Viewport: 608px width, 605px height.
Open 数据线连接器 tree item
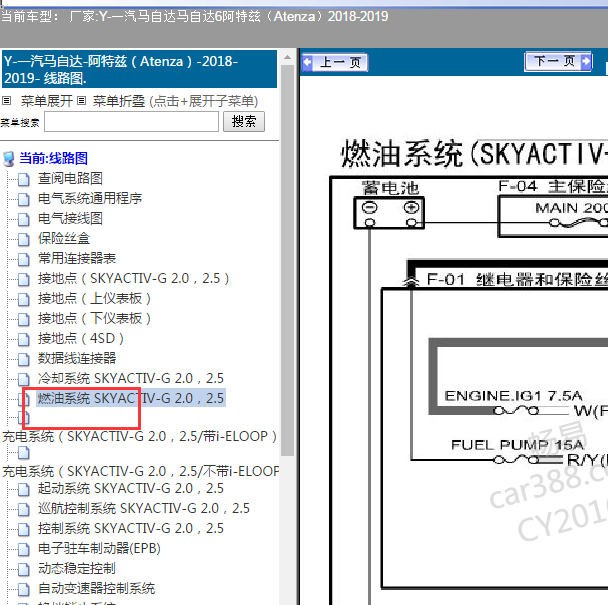click(x=77, y=358)
